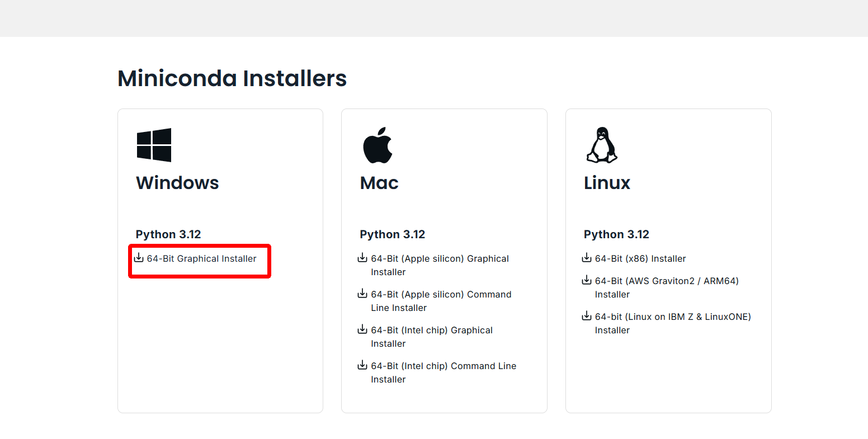This screenshot has height=439, width=868.
Task: Download Mac 64-Bit (Intel chip) Command Line Installer
Action: tap(444, 372)
